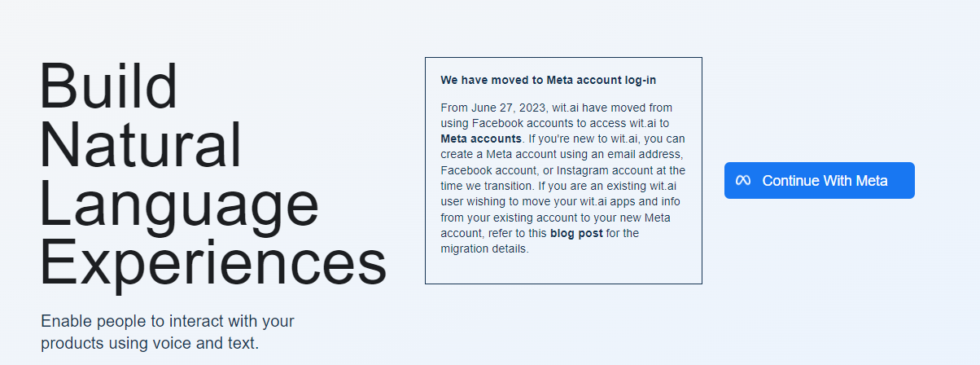The image size is (980, 365).
Task: Click the 'user wishing to move your wit.ai apps' line
Action: click(562, 202)
